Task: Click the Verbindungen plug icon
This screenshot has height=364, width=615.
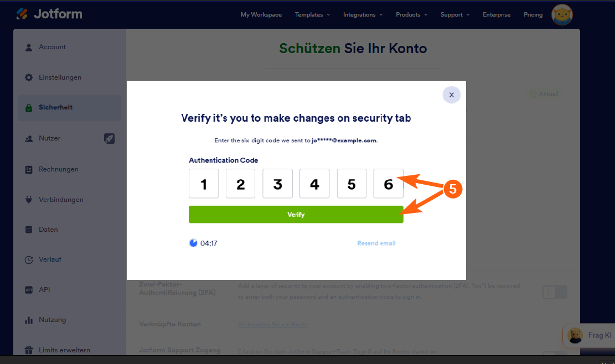Action: pyautogui.click(x=29, y=200)
